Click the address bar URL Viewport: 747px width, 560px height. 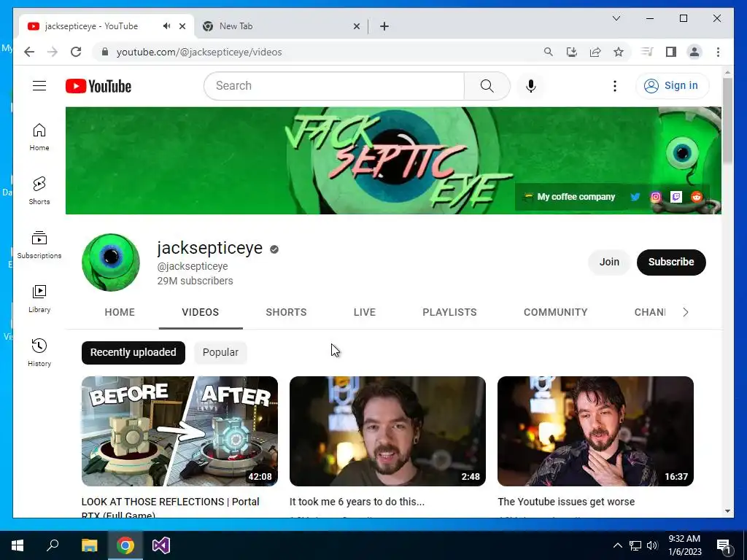199,52
